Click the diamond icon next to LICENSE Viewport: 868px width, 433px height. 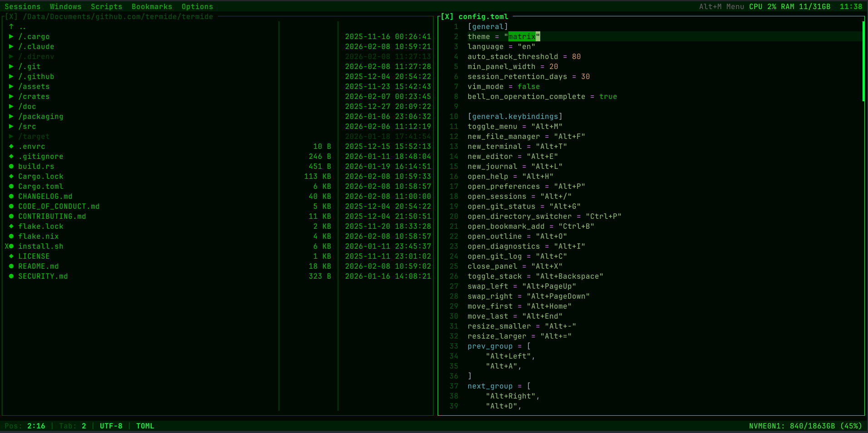11,256
